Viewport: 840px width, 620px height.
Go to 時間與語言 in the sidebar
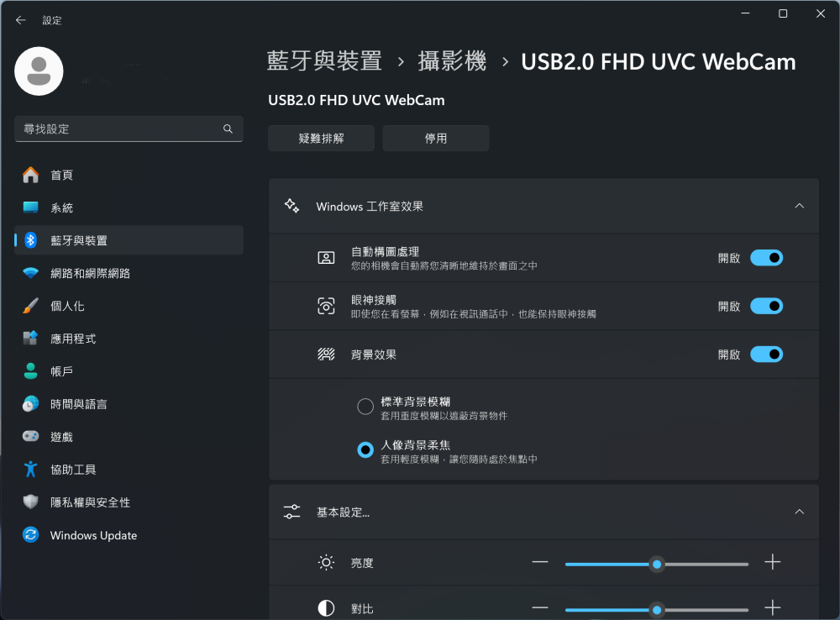tap(129, 404)
